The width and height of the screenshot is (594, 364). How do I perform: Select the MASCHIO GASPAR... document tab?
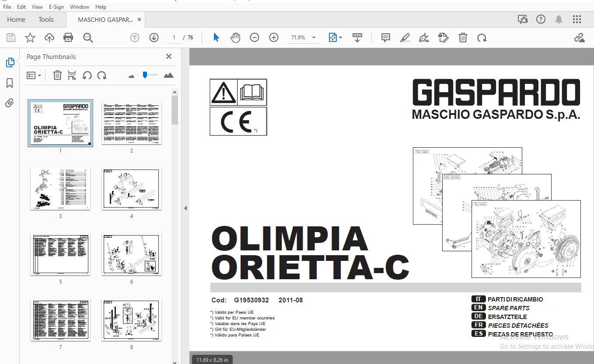pos(105,19)
